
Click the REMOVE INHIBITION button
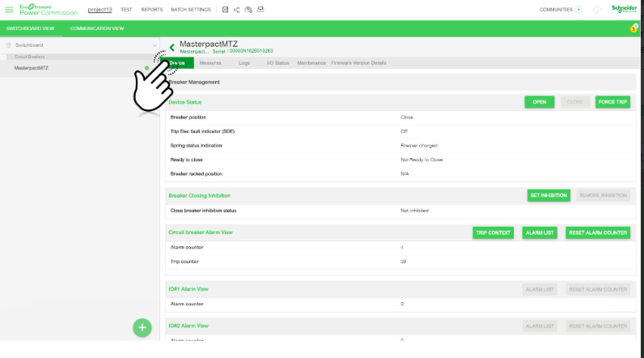(604, 195)
